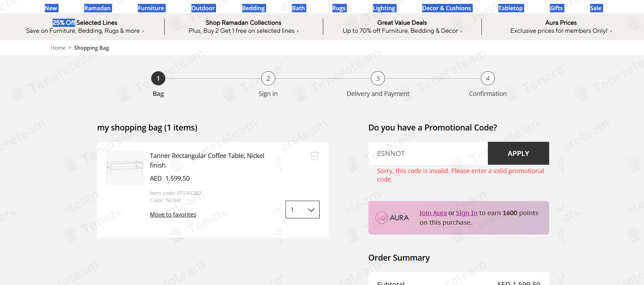644x285 pixels.
Task: View Aura Prices members offer
Action: 561,27
